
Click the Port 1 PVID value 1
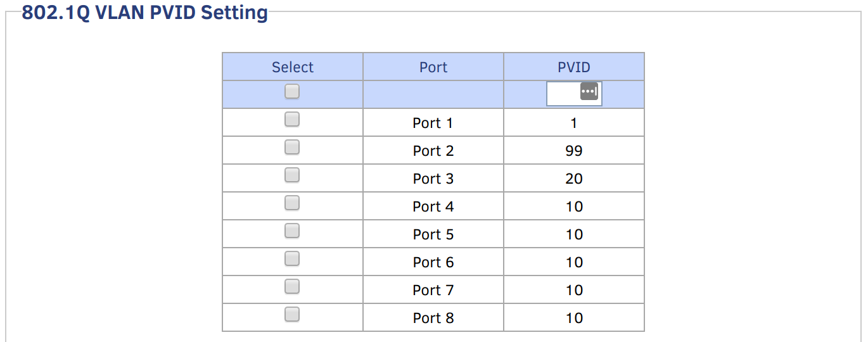coord(574,123)
